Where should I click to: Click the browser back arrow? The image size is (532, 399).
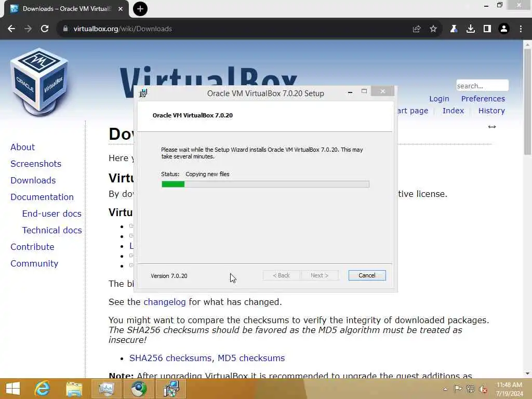click(11, 29)
